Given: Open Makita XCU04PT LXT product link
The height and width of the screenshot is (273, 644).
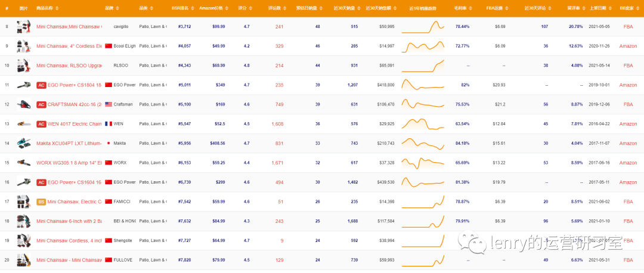Looking at the screenshot, I should tap(69, 143).
